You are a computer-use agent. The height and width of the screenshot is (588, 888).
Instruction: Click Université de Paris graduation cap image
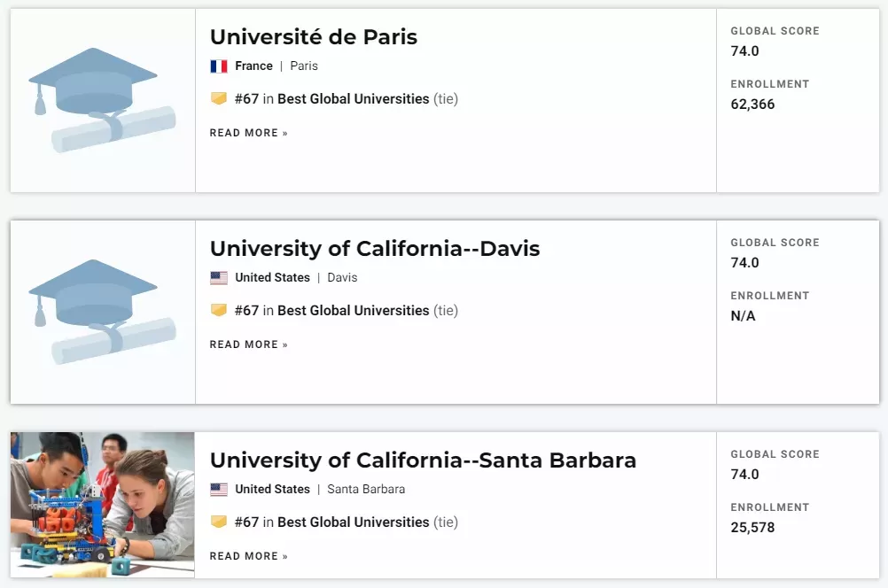(103, 100)
